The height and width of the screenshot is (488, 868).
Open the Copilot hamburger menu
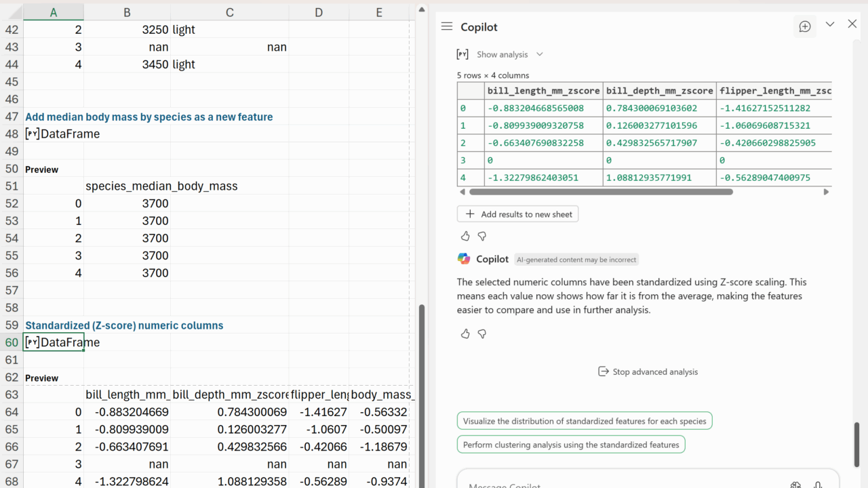(x=446, y=26)
